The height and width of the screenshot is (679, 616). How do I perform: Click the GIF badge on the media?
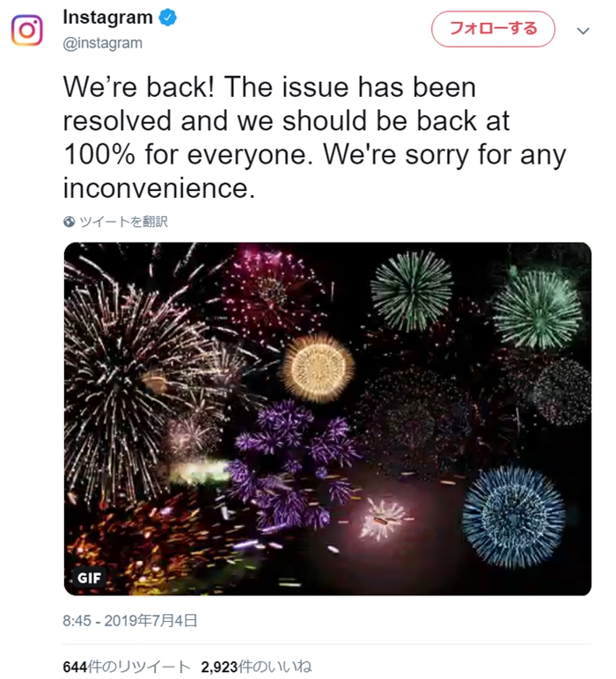[90, 578]
